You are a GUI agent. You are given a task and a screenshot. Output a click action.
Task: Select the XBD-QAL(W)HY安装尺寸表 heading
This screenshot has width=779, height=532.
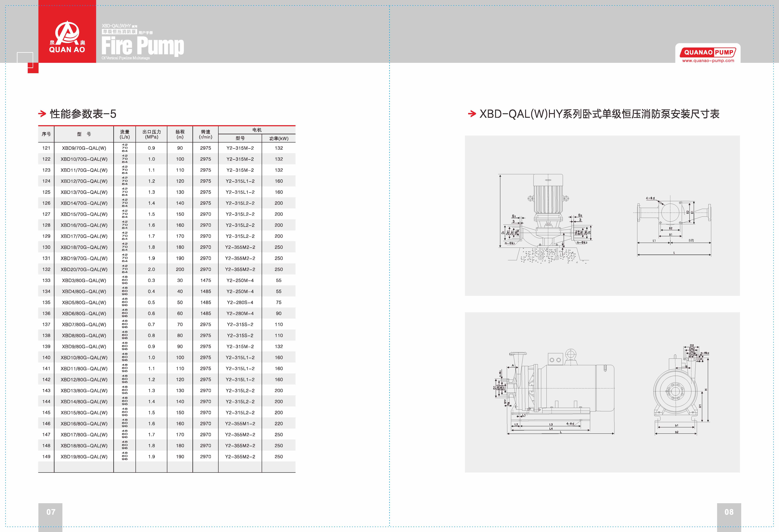[x=599, y=114]
